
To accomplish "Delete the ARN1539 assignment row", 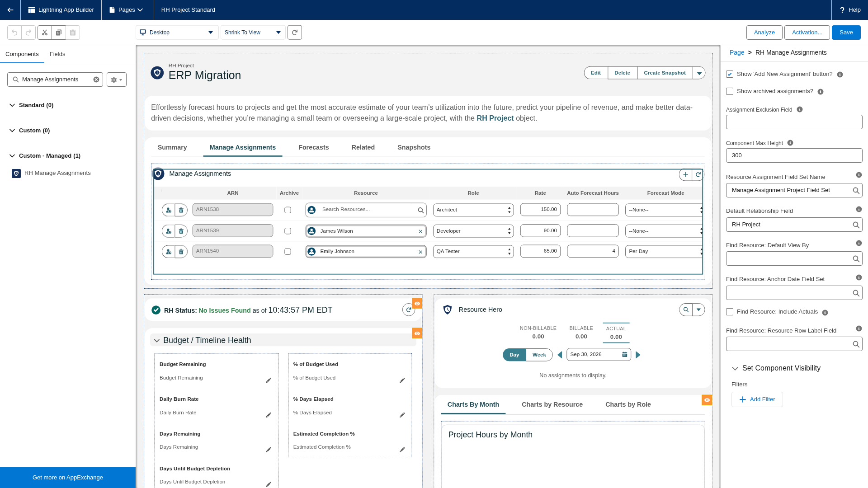I will (x=181, y=231).
